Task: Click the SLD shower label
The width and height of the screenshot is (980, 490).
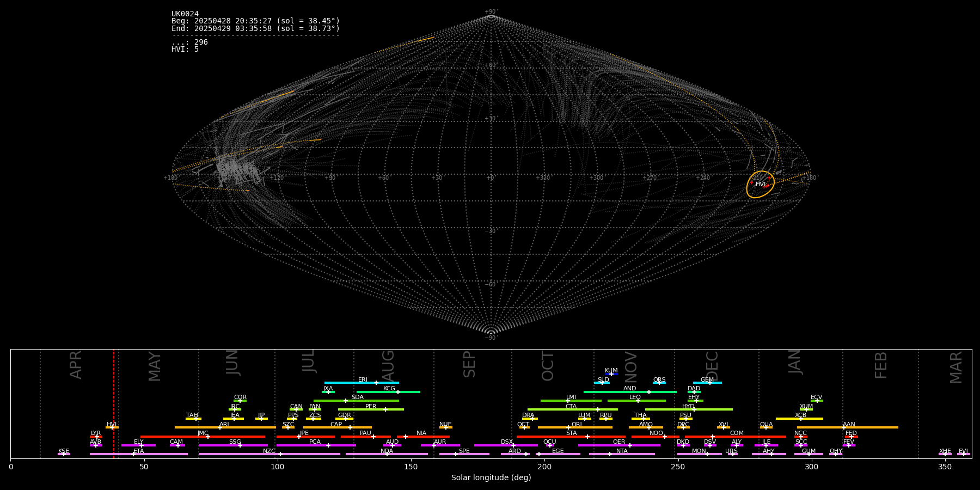Action: click(603, 380)
